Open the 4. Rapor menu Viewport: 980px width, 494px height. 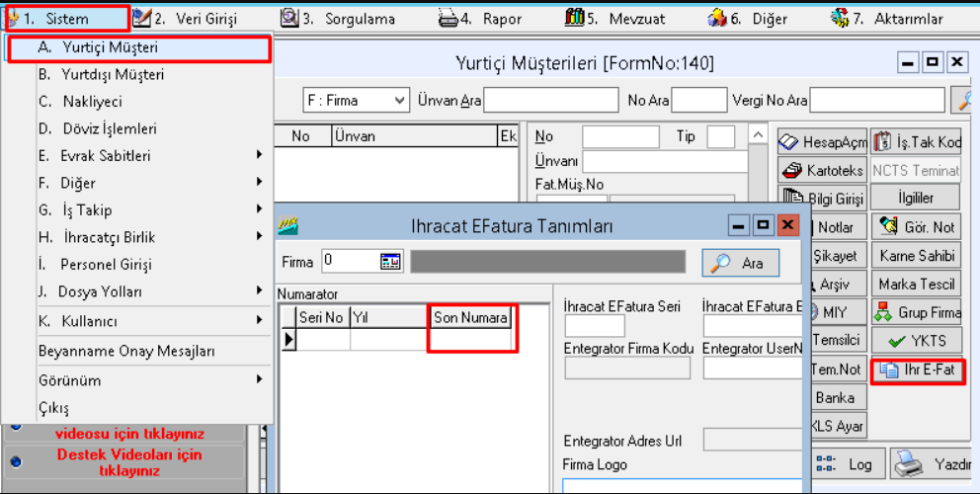(480, 19)
